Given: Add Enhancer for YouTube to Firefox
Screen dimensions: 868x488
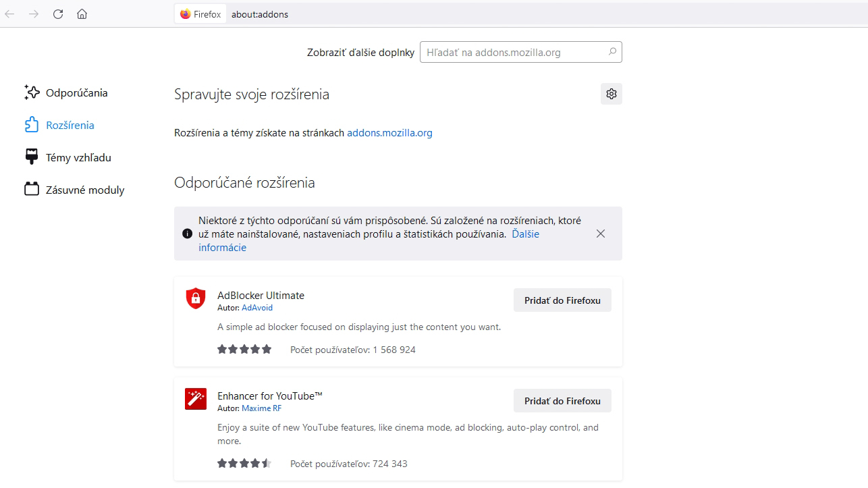Looking at the screenshot, I should 562,401.
